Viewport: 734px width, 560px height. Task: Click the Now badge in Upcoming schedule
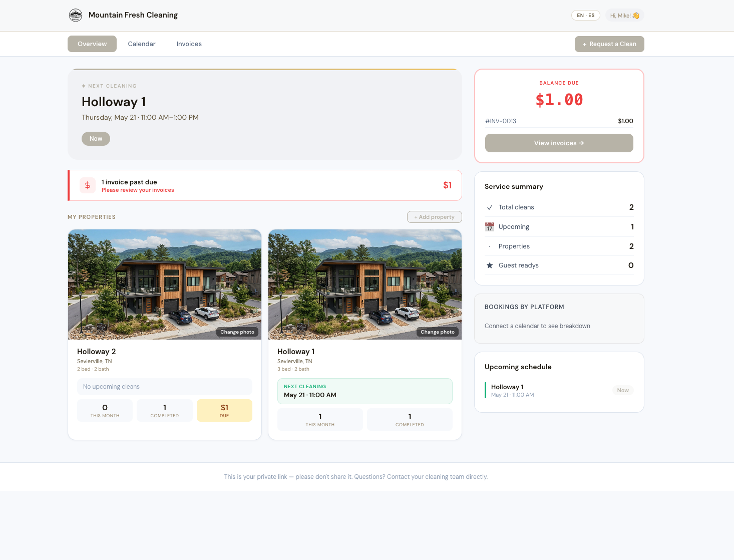(623, 391)
